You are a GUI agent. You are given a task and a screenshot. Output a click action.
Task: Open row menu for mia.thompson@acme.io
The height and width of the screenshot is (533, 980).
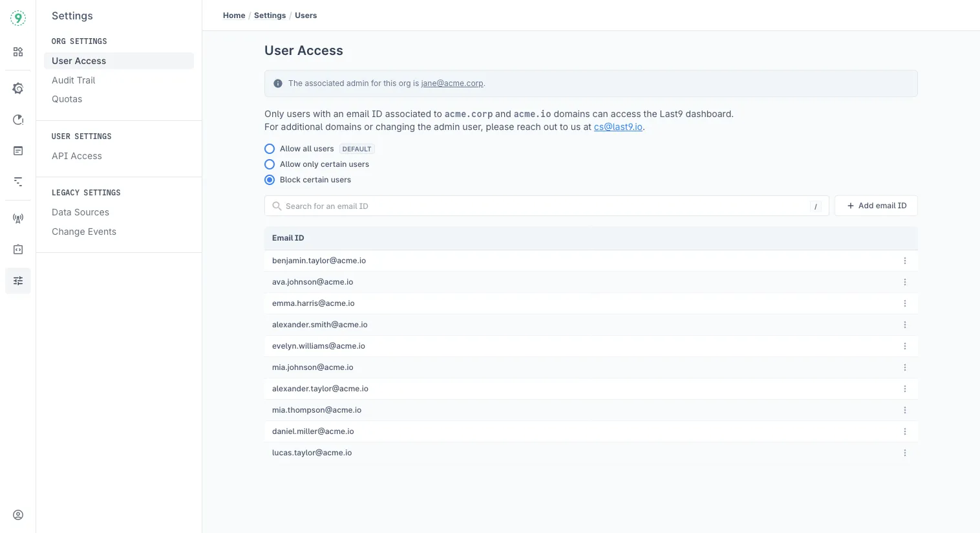[x=905, y=410]
